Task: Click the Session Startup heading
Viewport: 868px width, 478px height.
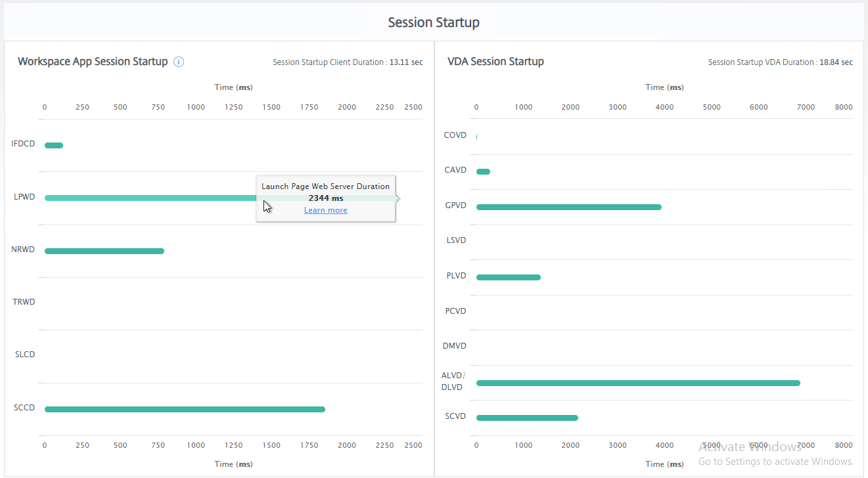Action: point(434,22)
